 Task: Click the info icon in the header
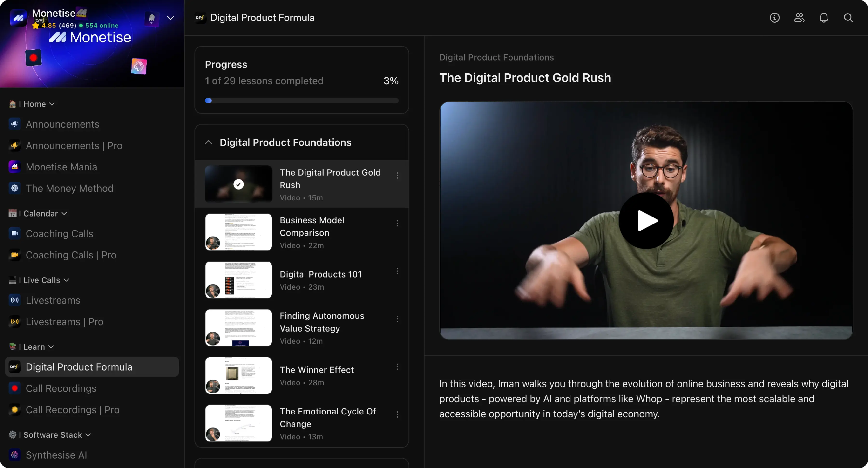pos(774,18)
